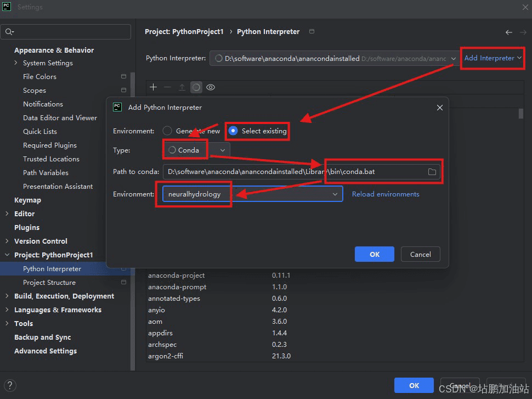Select Project Structure in the settings tree
532x399 pixels.
(x=49, y=283)
